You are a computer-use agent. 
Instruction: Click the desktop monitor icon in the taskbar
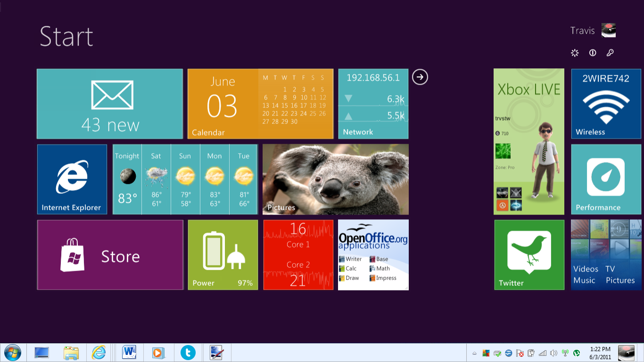[41, 353]
